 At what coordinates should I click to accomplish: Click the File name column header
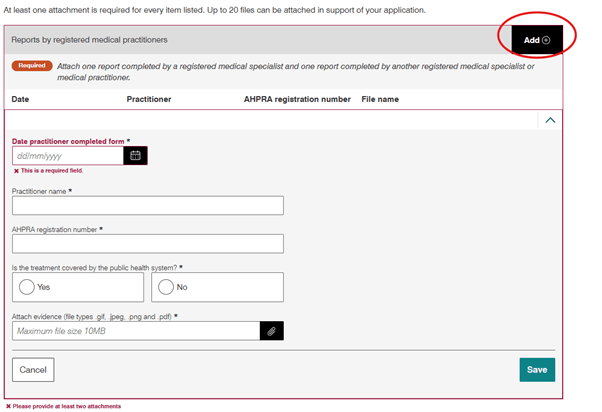point(380,99)
